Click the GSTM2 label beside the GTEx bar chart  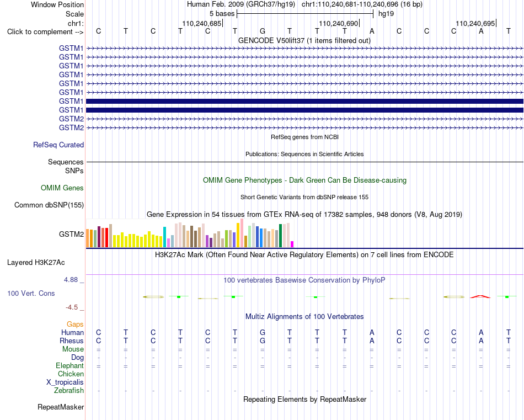click(71, 234)
